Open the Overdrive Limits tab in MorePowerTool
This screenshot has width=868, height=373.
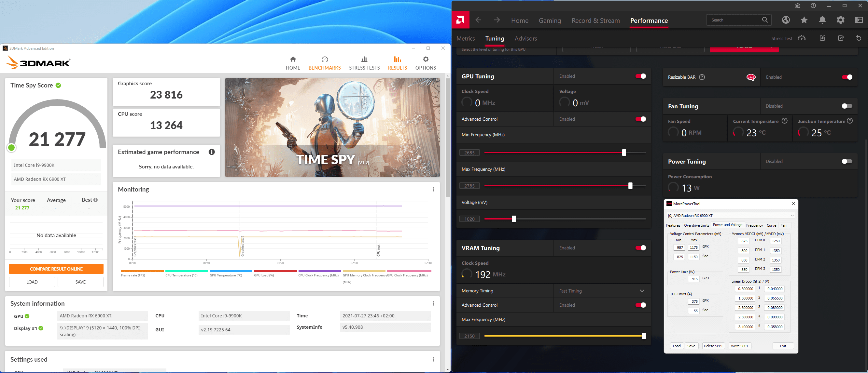(696, 225)
